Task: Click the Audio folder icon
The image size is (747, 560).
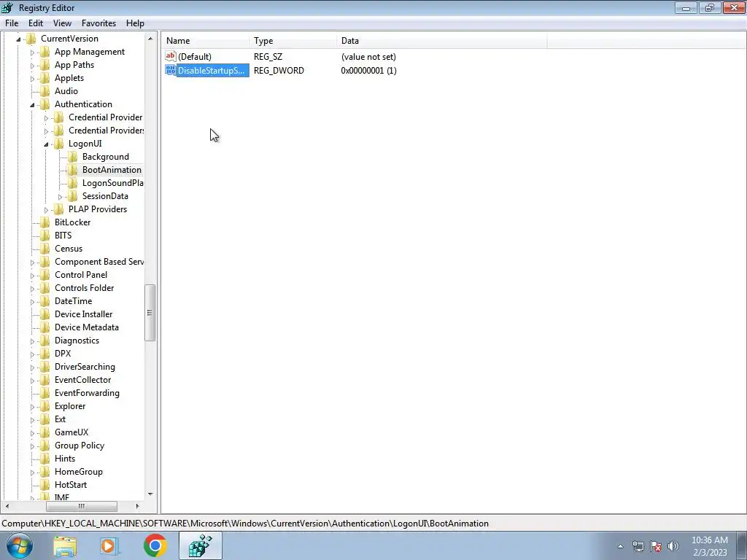Action: coord(44,91)
